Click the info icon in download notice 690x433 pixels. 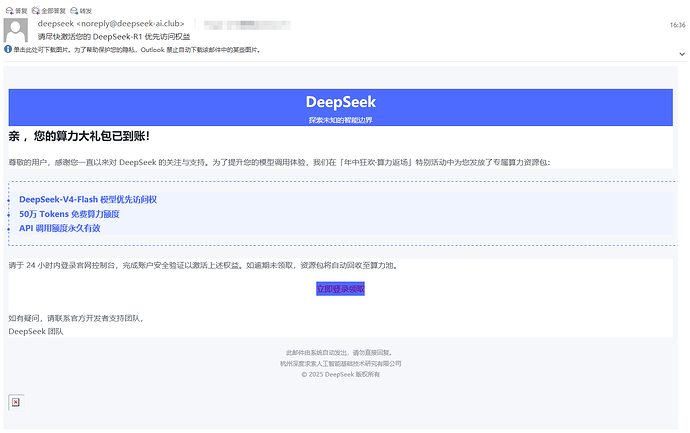coord(8,49)
